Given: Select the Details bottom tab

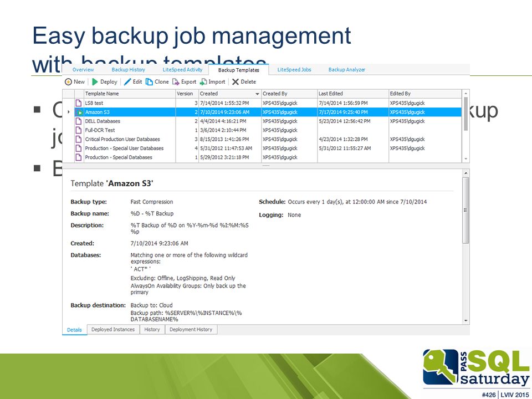Looking at the screenshot, I should pyautogui.click(x=74, y=330).
